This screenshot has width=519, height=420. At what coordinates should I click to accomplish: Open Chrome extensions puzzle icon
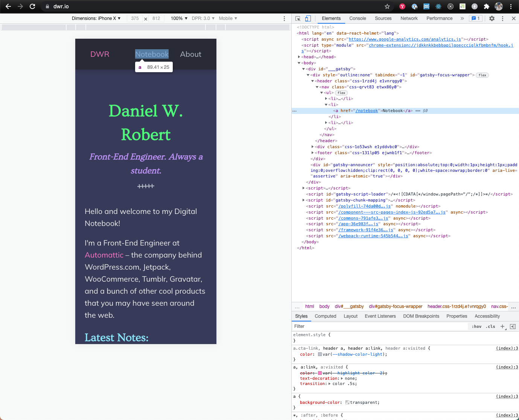pos(487,6)
